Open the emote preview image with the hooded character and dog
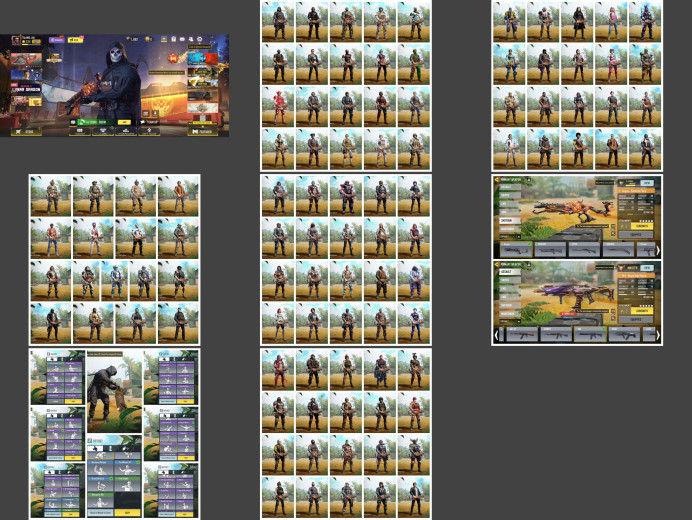Image resolution: width=692 pixels, height=520 pixels. (x=114, y=392)
